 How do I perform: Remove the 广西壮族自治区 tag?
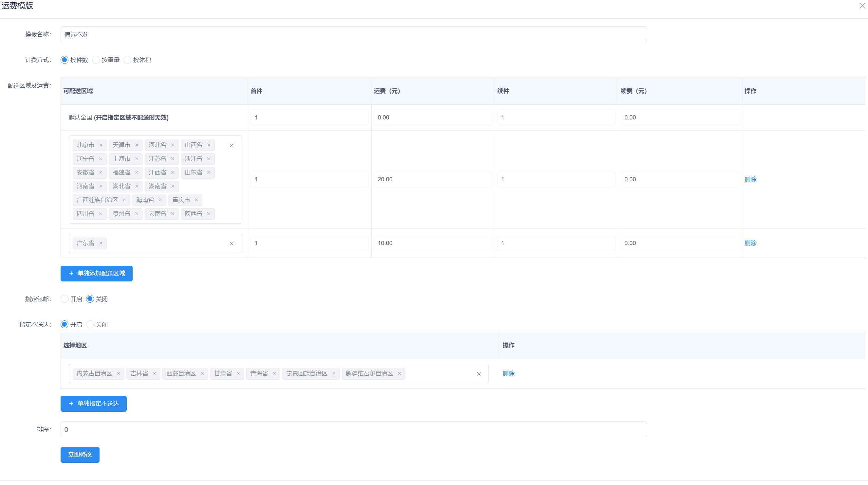coord(124,200)
